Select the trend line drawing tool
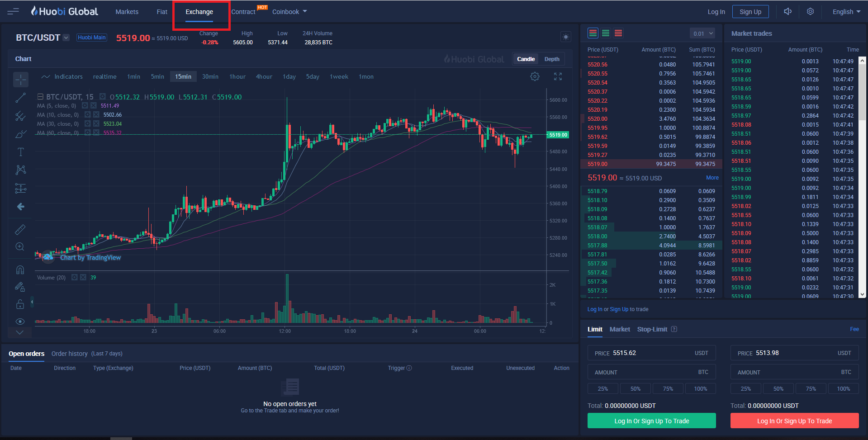Screen dimensions: 868x440 [20, 98]
